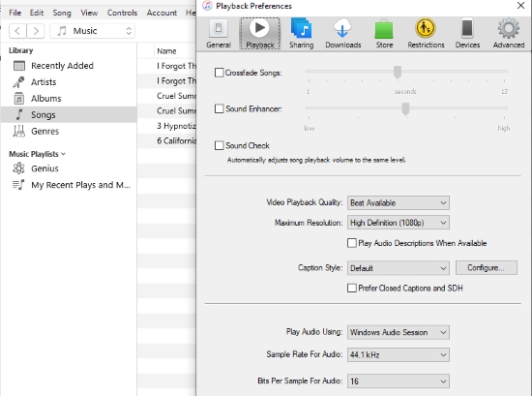532x396 pixels.
Task: Open the File menu
Action: click(15, 13)
